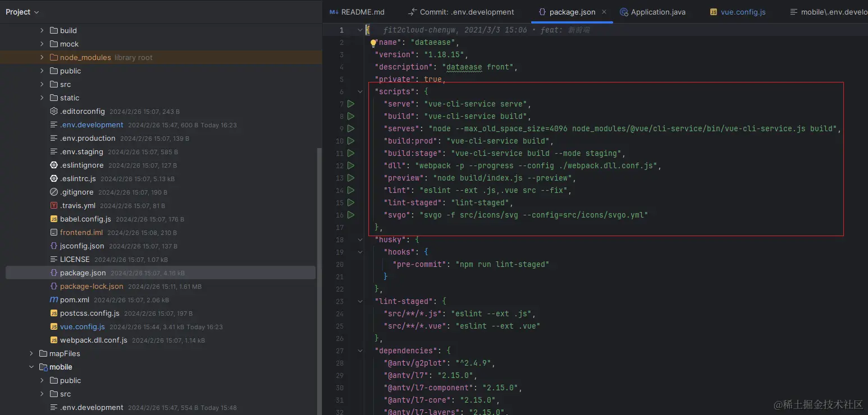Screen dimensions: 868x415
Task: Select .env.staging file
Action: click(81, 151)
